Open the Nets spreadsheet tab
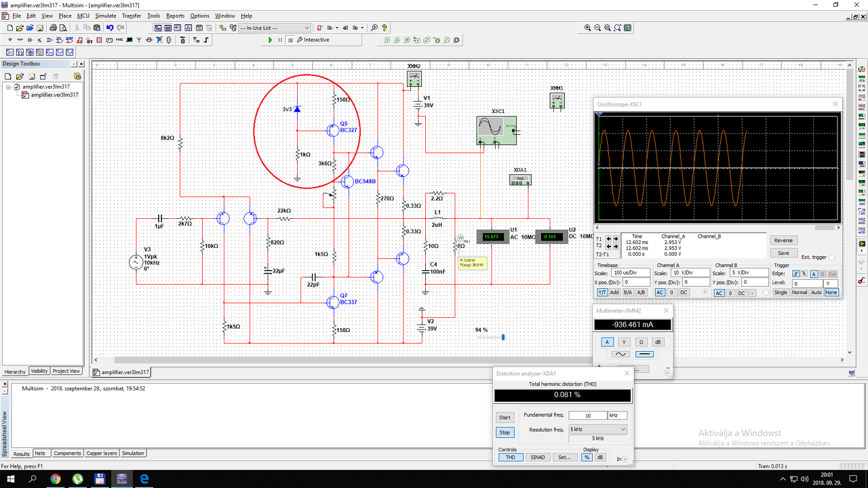868x488 pixels. click(x=41, y=453)
